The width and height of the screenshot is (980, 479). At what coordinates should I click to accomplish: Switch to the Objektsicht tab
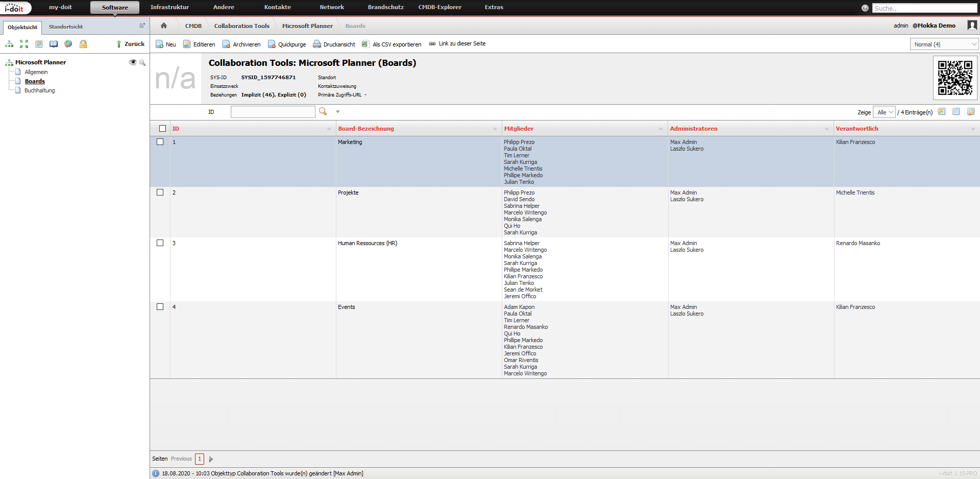click(x=22, y=27)
